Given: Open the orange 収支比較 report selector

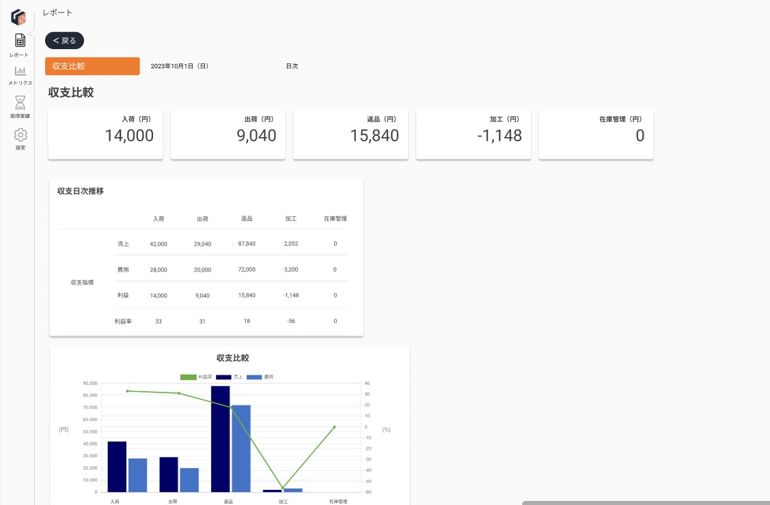Looking at the screenshot, I should point(92,66).
